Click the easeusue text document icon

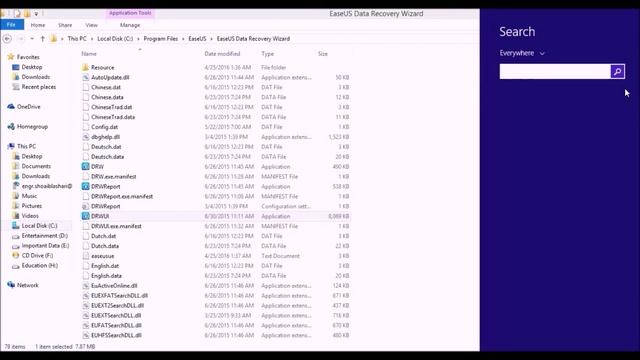[85, 256]
